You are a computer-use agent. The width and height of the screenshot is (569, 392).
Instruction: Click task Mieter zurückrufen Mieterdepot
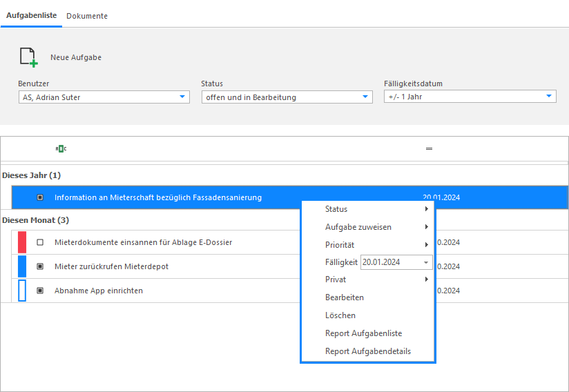tap(111, 266)
